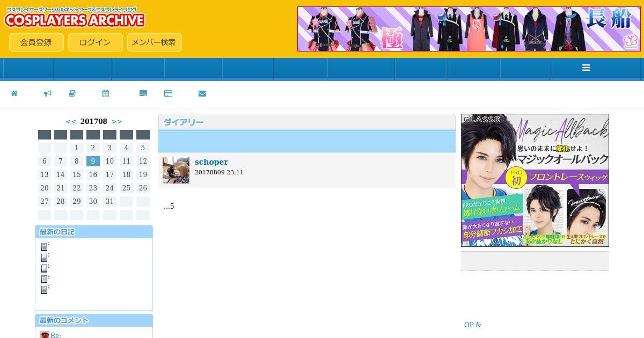
Task: Click the Cosplayers Archive logo
Action: (75, 18)
